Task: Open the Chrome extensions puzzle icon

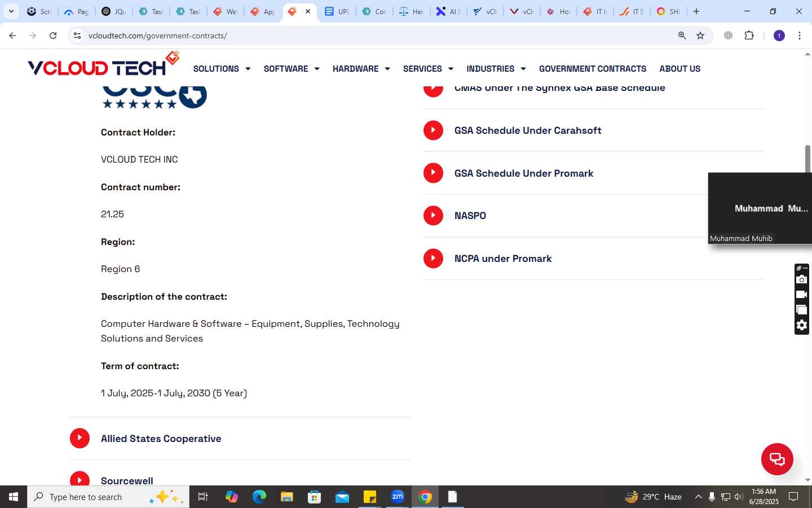Action: click(749, 36)
